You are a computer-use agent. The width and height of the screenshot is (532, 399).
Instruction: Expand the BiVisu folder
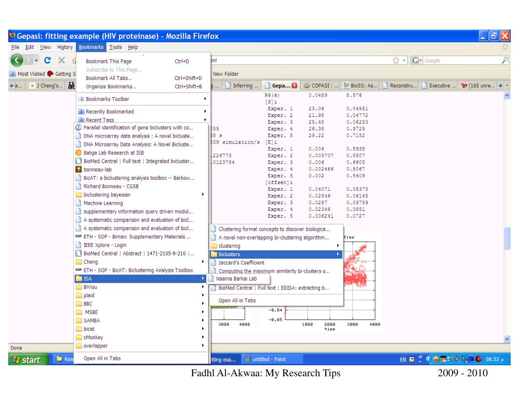click(141, 287)
